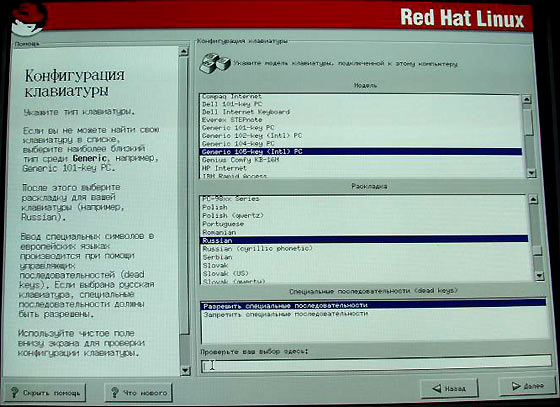Select Generic 105-key (Intl) PC model
560x407 pixels.
click(x=361, y=152)
